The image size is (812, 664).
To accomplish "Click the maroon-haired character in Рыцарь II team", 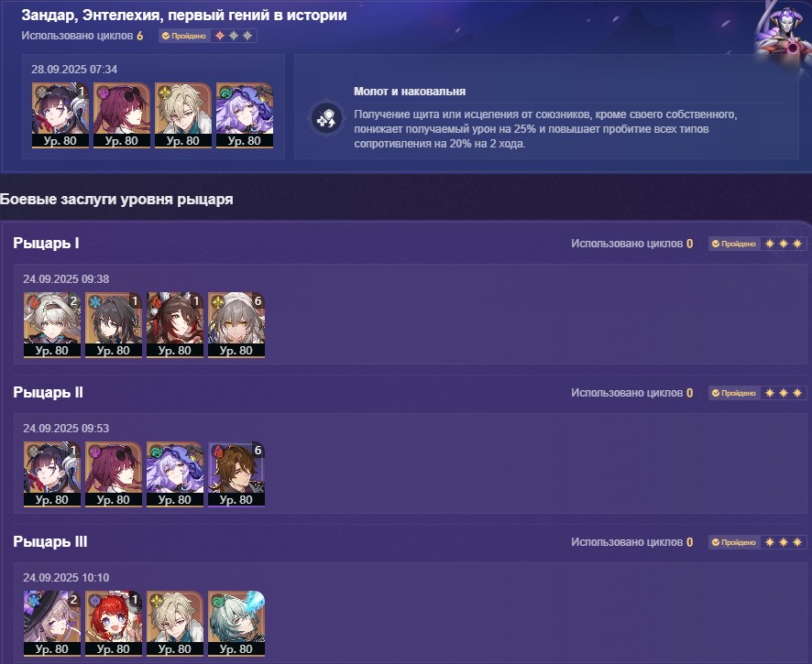I will pyautogui.click(x=114, y=474).
